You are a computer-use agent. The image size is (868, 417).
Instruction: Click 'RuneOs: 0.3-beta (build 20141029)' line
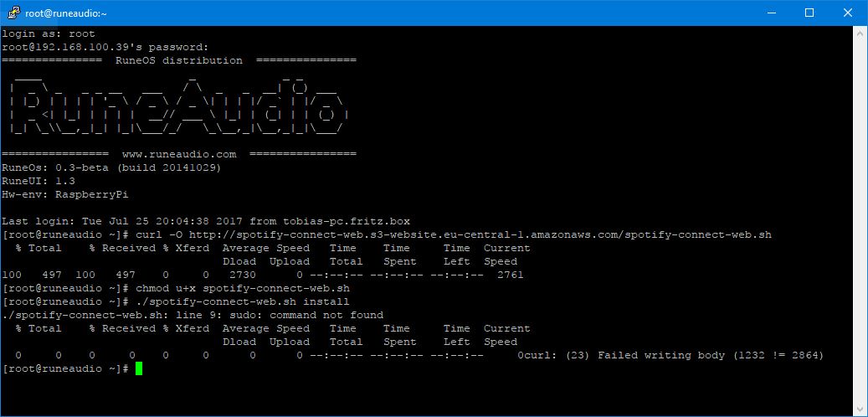[112, 167]
